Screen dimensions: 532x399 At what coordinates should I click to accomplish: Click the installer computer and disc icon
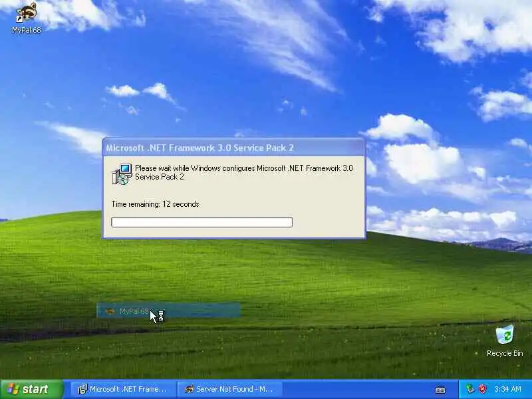(122, 174)
